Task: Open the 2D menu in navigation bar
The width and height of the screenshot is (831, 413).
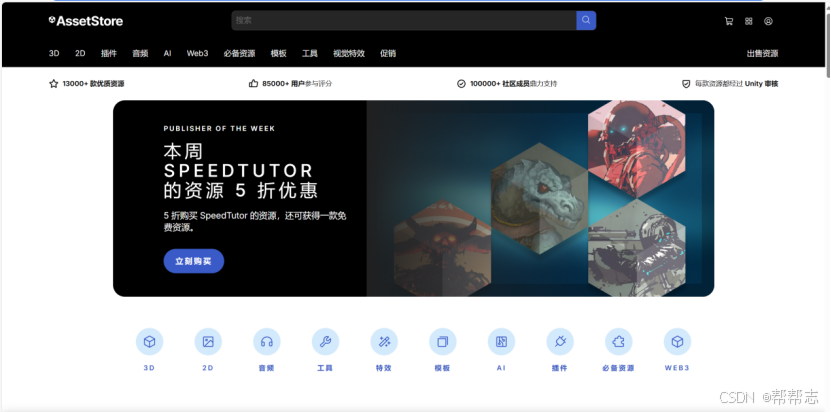Action: tap(80, 54)
